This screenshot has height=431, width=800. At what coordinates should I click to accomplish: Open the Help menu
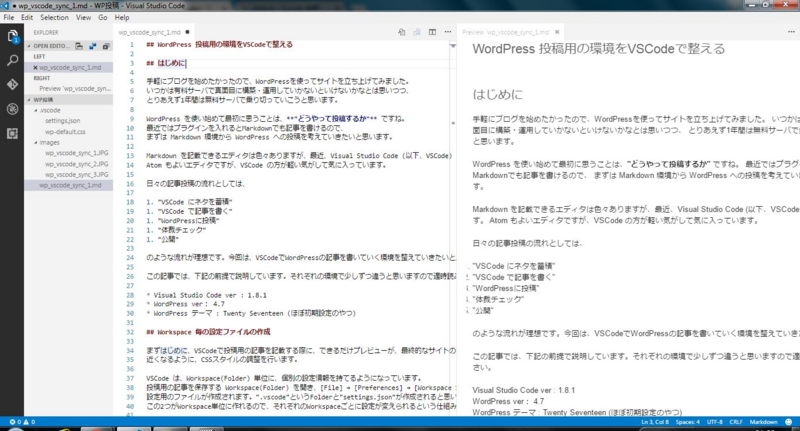click(121, 17)
